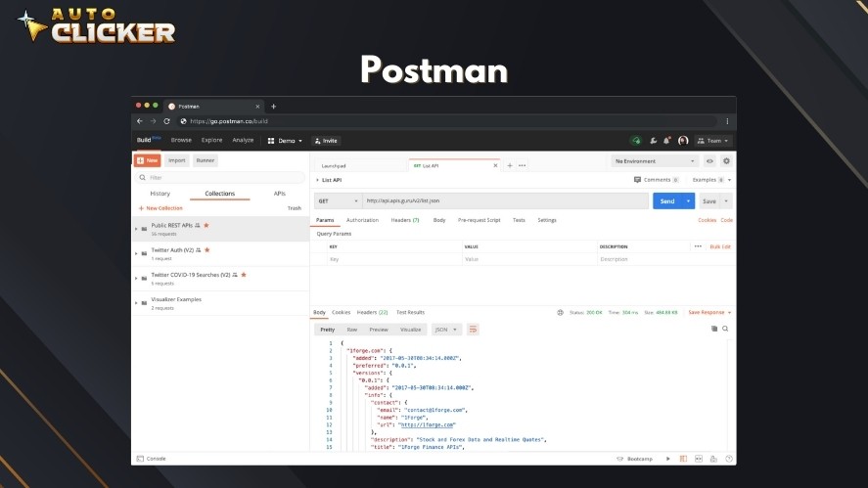Open the notifications bell icon
The height and width of the screenshot is (488, 868).
click(x=667, y=141)
